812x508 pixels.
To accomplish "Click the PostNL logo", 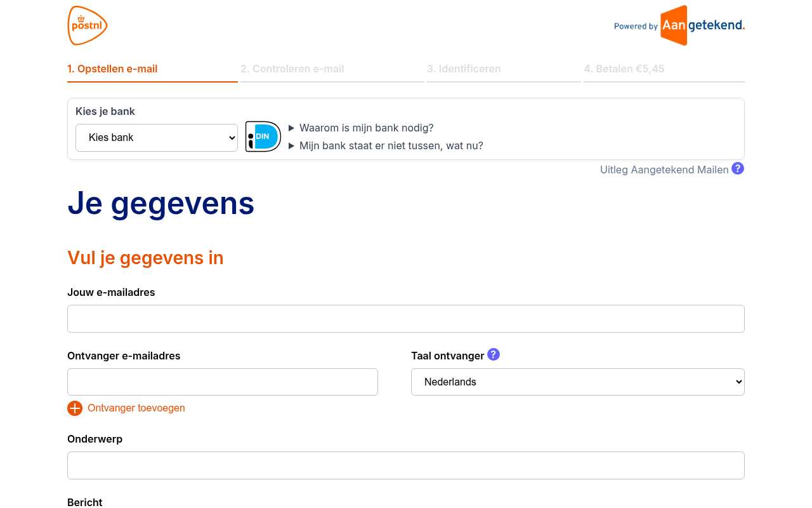I will 88,25.
